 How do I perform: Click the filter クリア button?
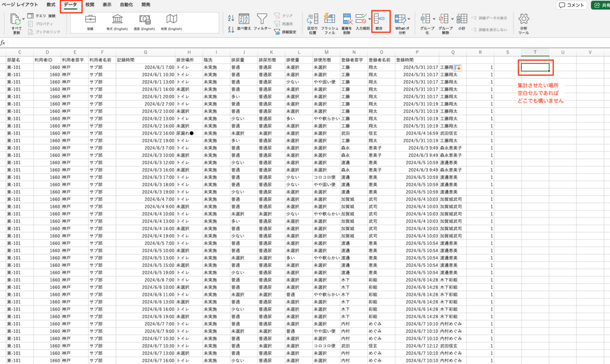283,16
